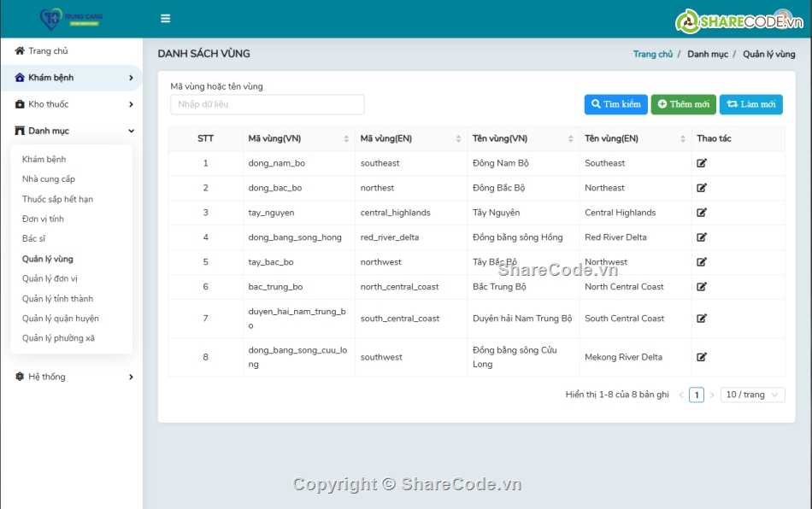Edit the North Central Coast row
This screenshot has width=812, height=509.
(702, 287)
